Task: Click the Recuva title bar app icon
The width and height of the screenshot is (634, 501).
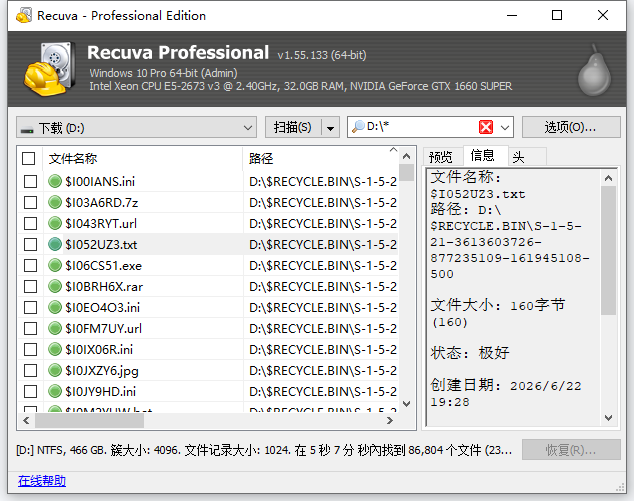Action: 24,15
